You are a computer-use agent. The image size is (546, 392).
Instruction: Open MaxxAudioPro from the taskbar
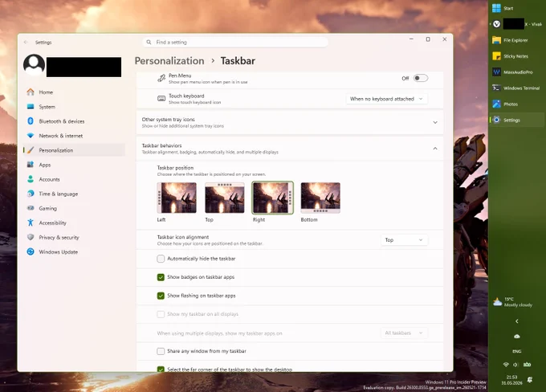[516, 72]
